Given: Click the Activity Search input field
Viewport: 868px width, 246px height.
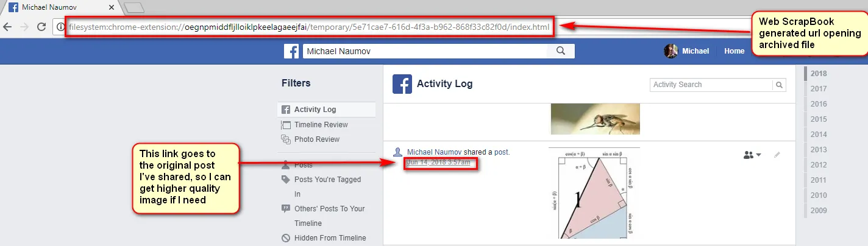Looking at the screenshot, I should pyautogui.click(x=711, y=85).
